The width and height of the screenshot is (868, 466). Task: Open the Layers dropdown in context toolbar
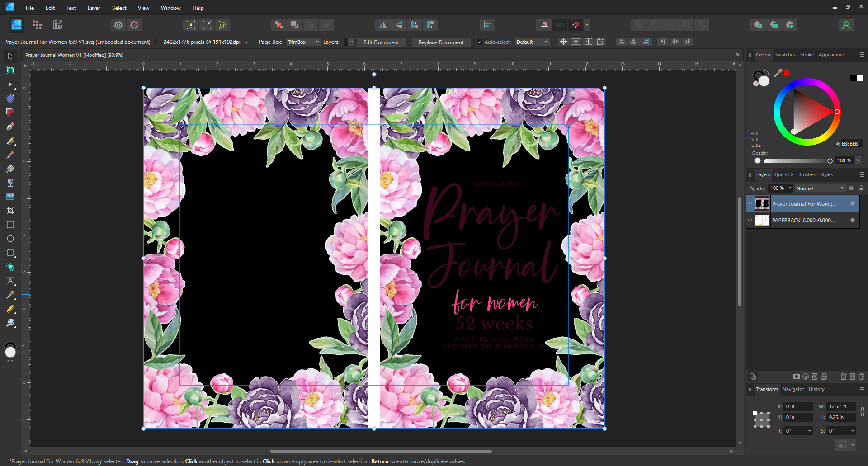point(349,42)
